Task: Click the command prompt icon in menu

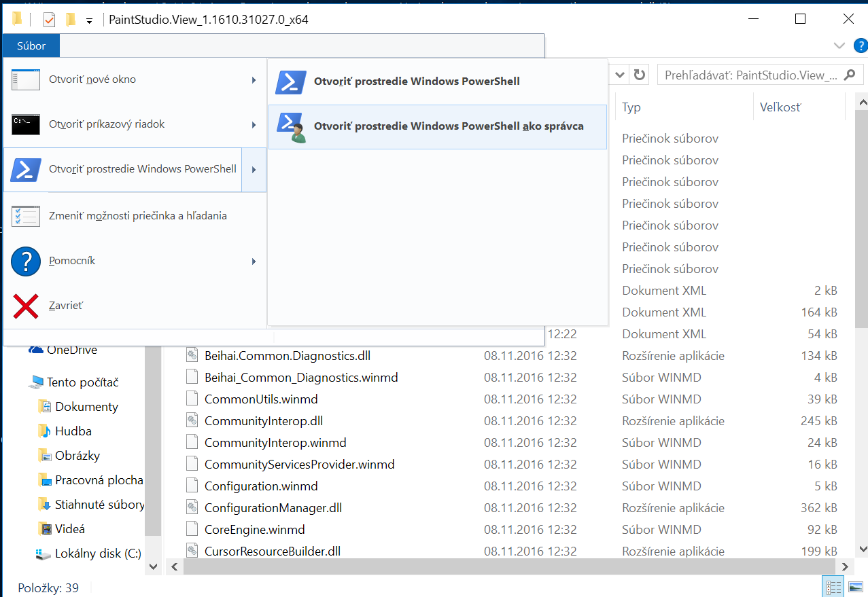Action: pos(26,125)
